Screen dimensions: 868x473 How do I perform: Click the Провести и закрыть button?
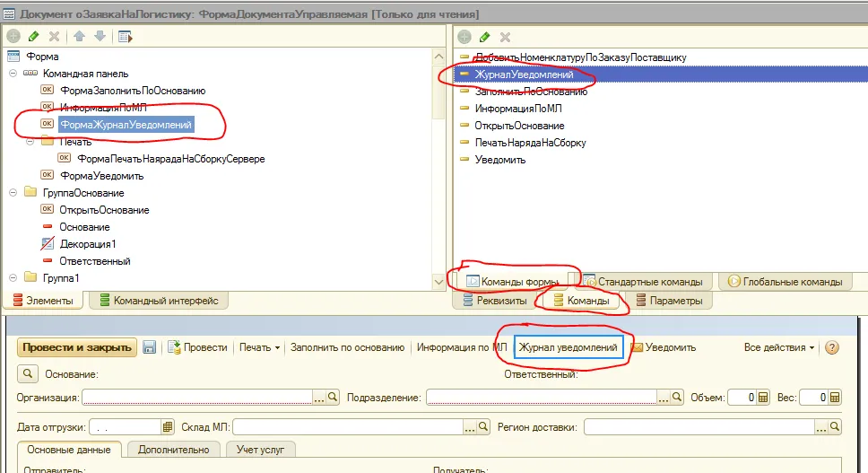point(77,347)
